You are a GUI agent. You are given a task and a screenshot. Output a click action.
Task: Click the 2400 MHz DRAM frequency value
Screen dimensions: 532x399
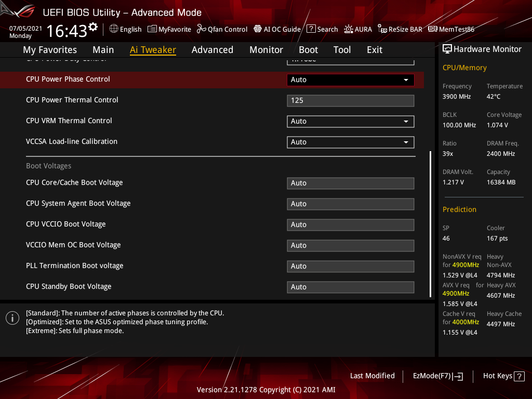[x=500, y=154]
